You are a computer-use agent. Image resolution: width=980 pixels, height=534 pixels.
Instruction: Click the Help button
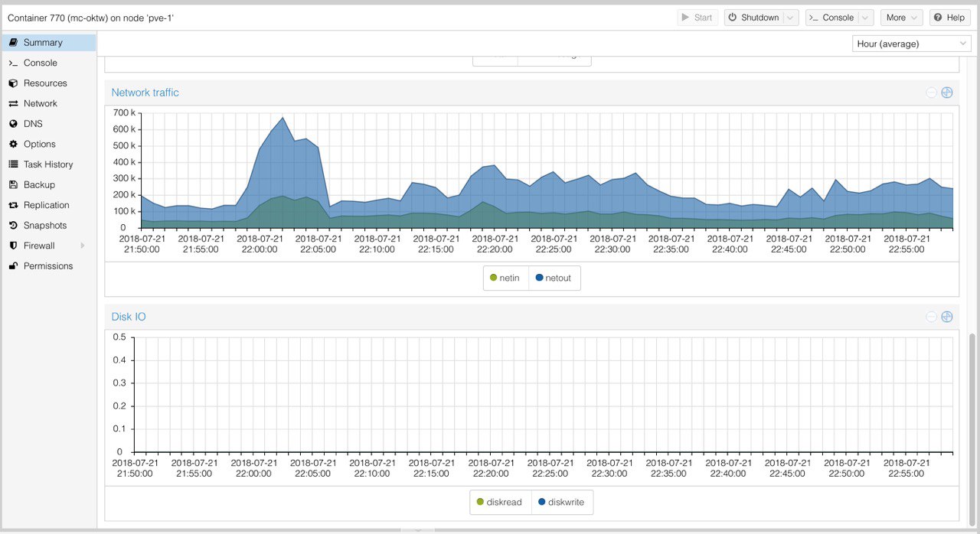point(949,18)
